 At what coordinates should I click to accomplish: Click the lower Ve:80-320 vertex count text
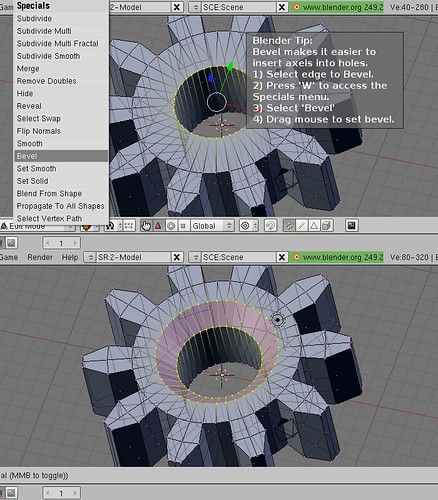coord(409,257)
